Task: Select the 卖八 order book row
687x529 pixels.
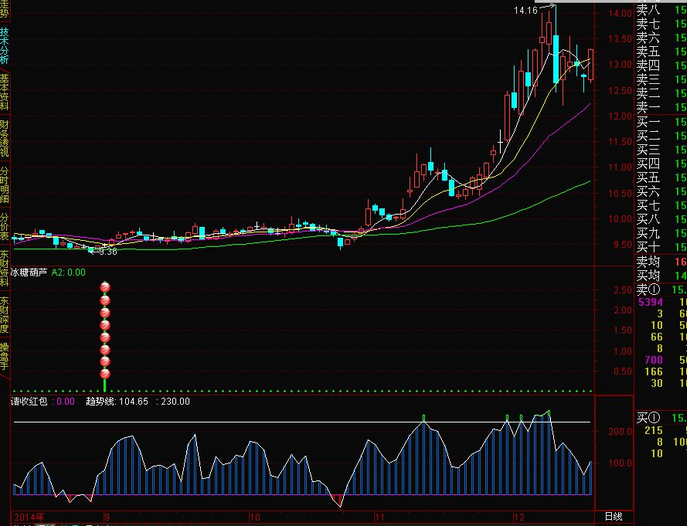Action: [x=661, y=10]
